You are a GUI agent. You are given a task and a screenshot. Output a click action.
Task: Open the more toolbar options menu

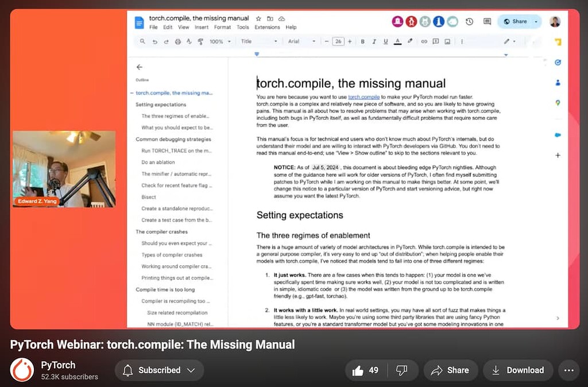coord(462,41)
